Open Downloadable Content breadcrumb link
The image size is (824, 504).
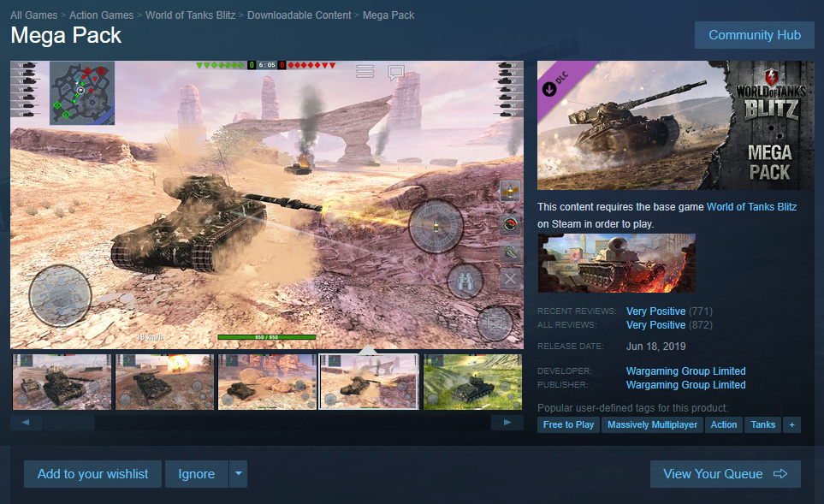(299, 15)
